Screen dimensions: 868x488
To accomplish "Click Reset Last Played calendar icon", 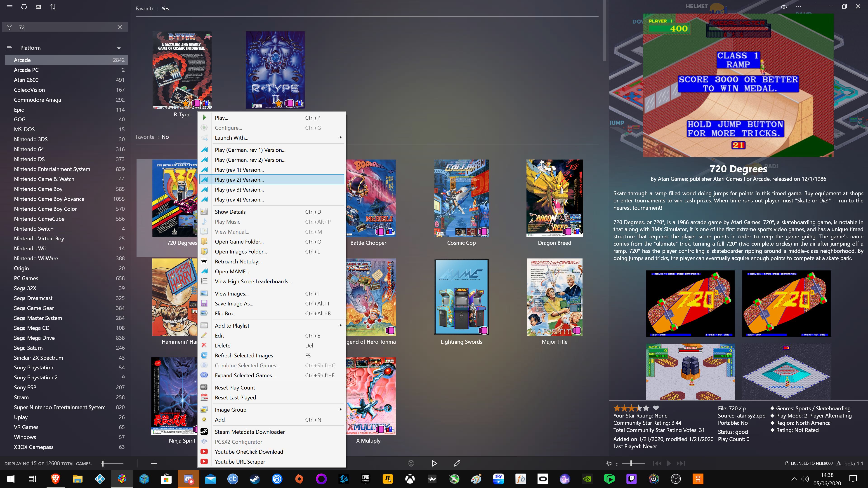I will click(204, 398).
